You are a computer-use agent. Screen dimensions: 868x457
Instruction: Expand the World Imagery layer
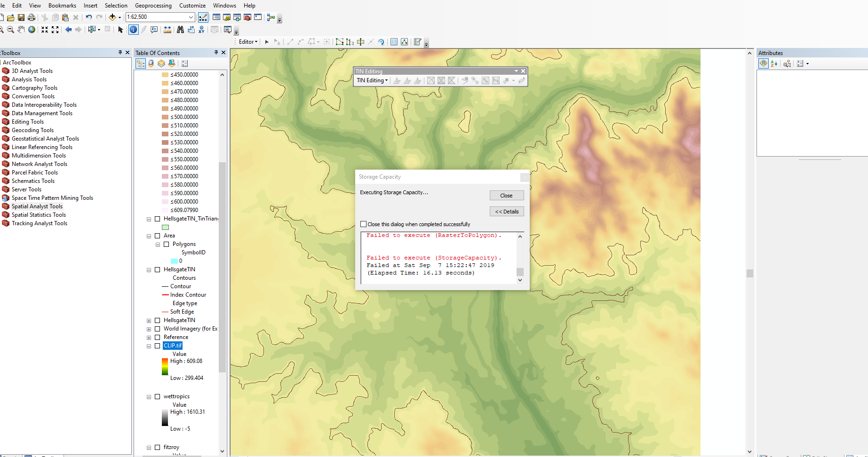pos(149,329)
